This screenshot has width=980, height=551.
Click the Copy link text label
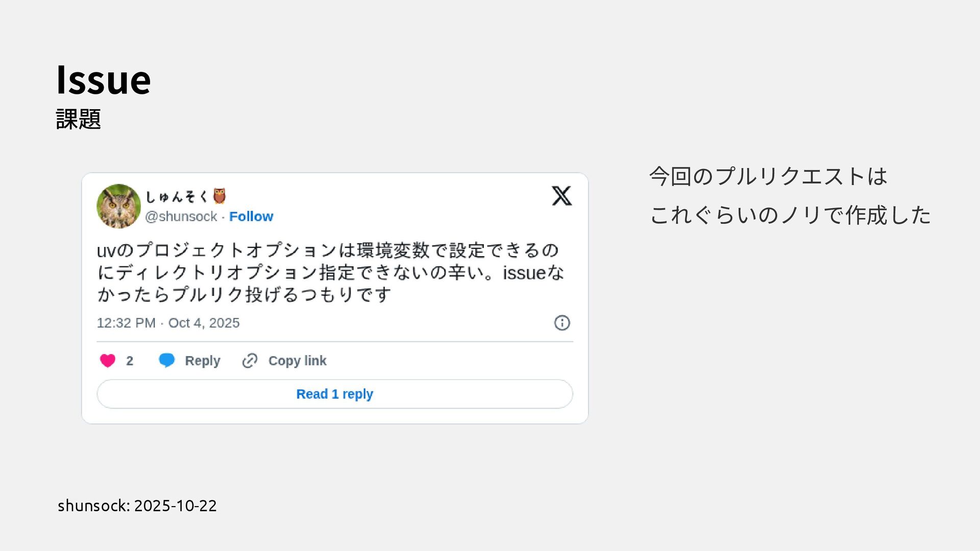(297, 361)
